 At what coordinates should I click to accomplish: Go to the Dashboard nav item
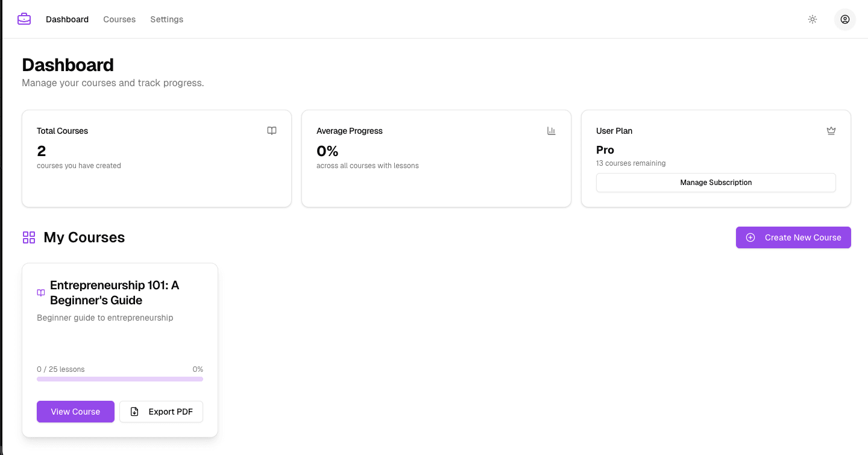[67, 19]
